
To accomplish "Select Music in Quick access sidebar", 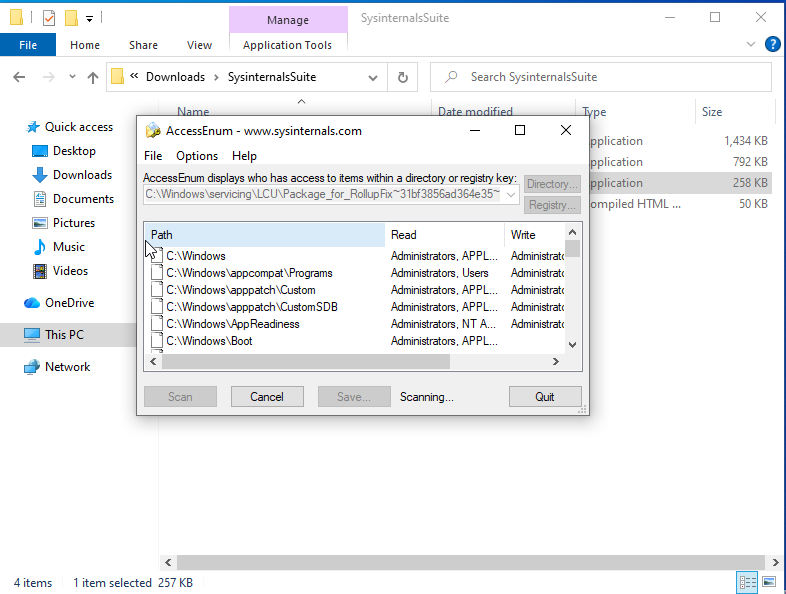I will coord(68,247).
